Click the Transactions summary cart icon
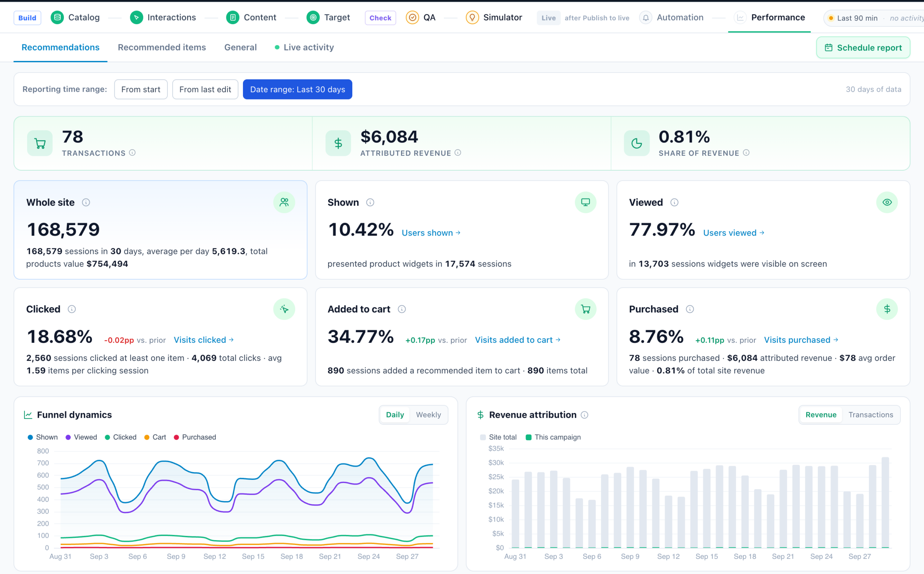 click(40, 143)
